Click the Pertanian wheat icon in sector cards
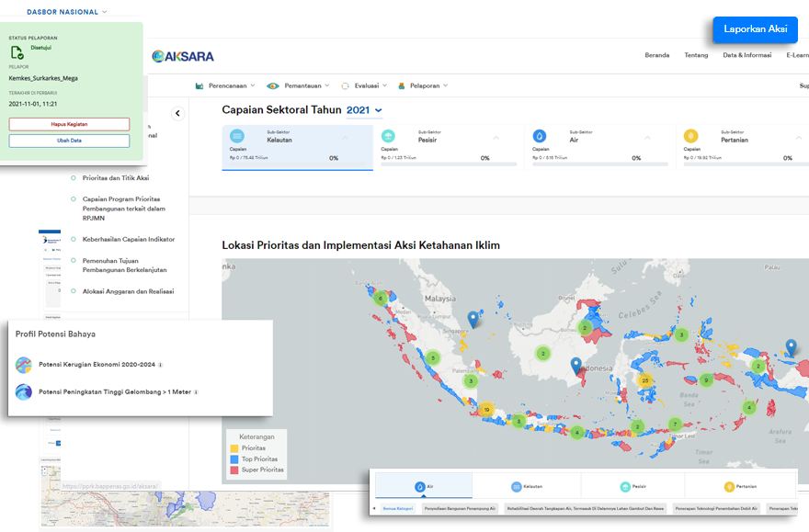This screenshot has width=809, height=532. 690,136
